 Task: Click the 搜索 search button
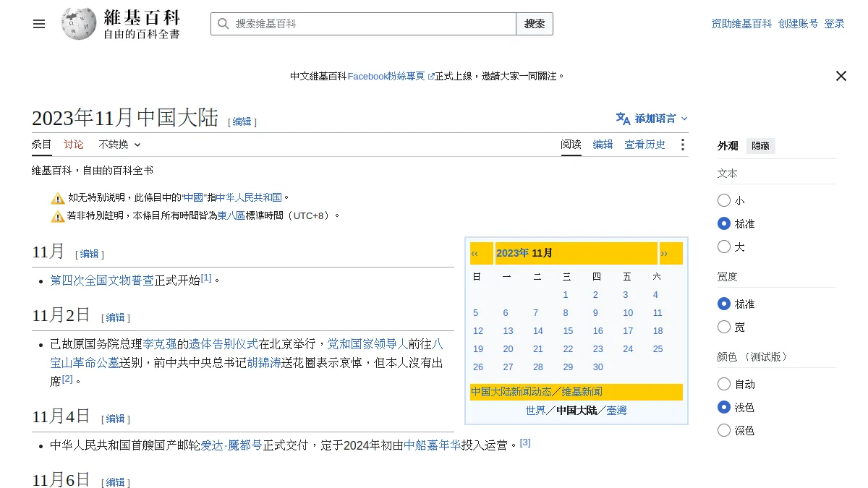(x=535, y=24)
